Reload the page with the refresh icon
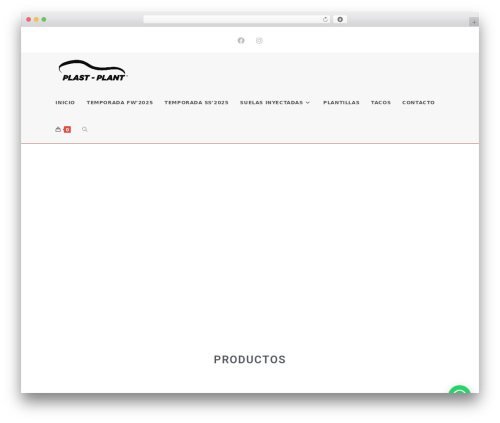This screenshot has width=500, height=423. pyautogui.click(x=325, y=19)
